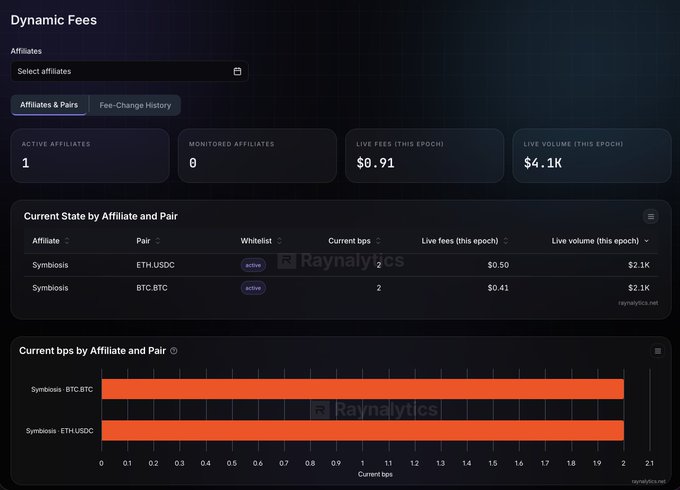The image size is (680, 490).
Task: Click the Symbiosis · BTC.BTC orange bar
Action: (363, 389)
